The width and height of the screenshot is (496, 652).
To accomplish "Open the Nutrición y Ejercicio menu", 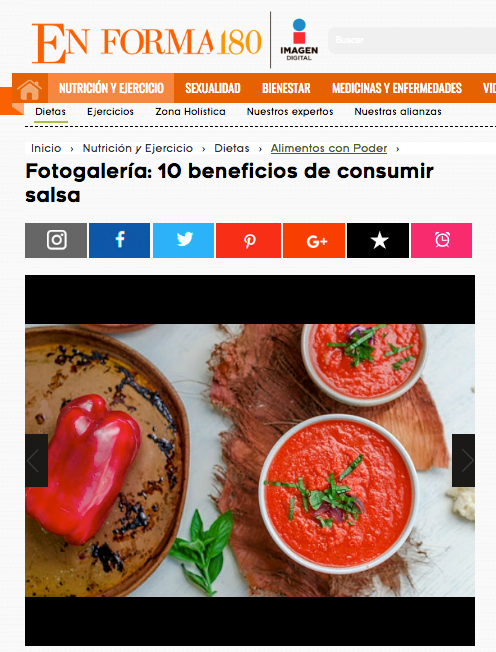I will coord(111,88).
